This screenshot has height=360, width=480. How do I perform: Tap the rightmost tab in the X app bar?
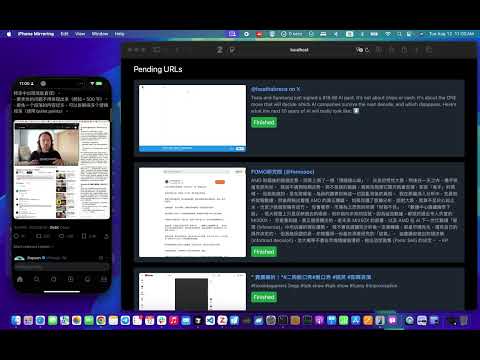click(x=104, y=279)
